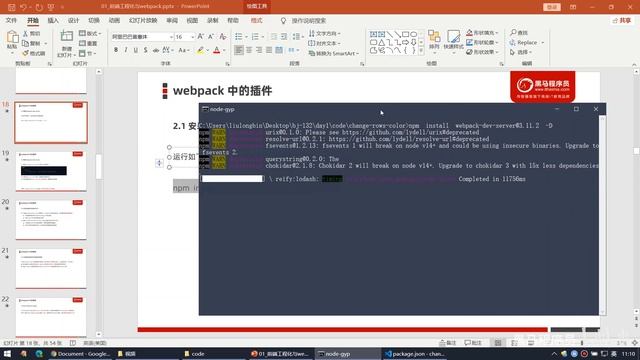
Task: Justify the paragraph text
Action: 269,50
